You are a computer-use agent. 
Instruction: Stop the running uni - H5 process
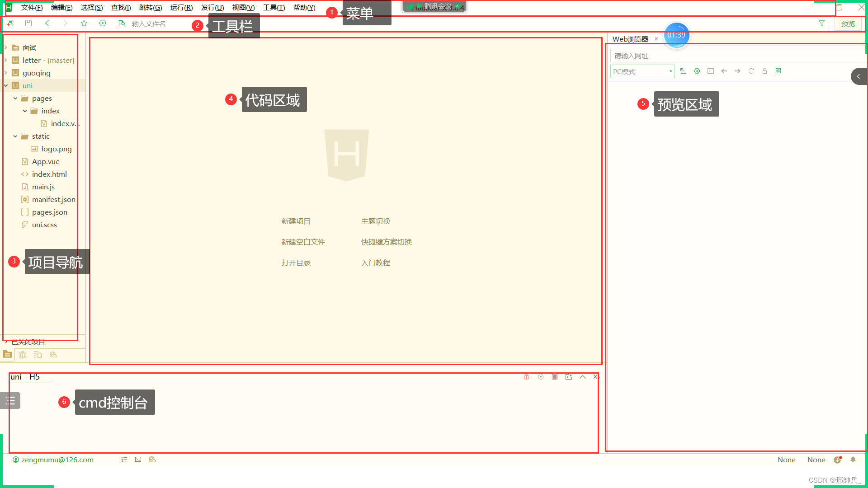tap(555, 377)
